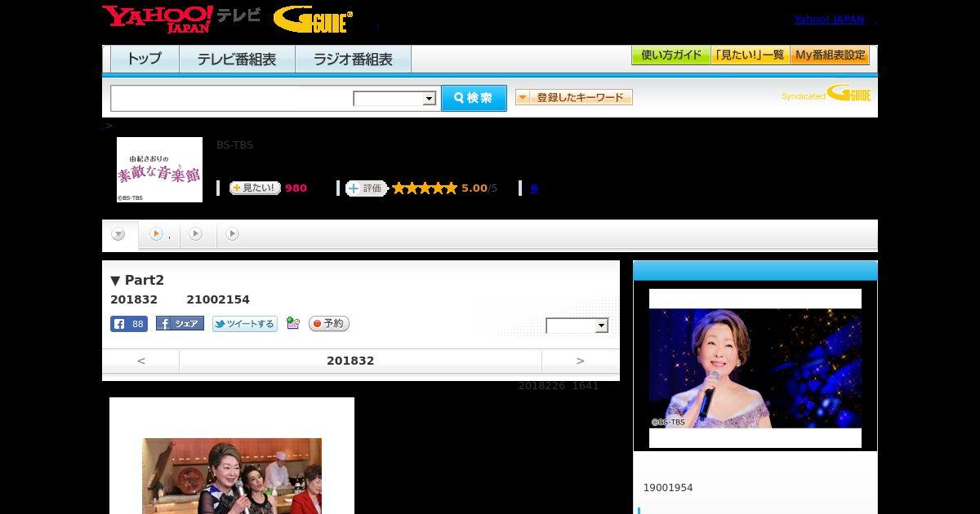The height and width of the screenshot is (514, 980).
Task: Open the search category dropdown
Action: pos(394,99)
